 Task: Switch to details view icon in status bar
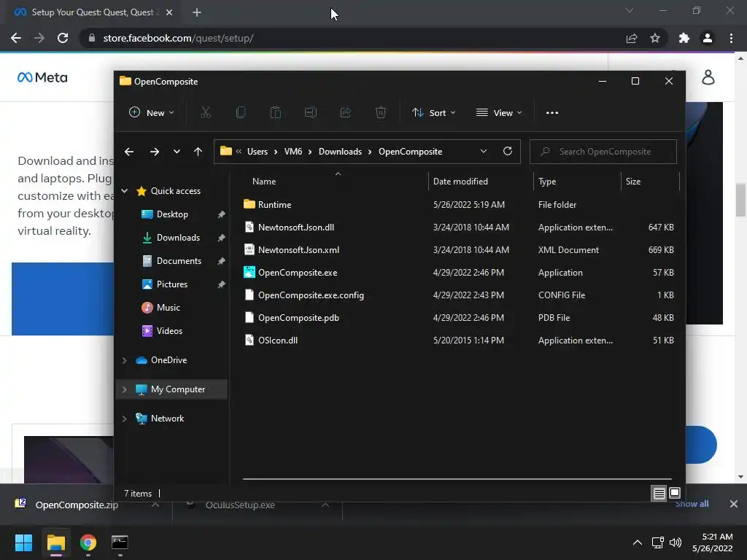coord(659,494)
